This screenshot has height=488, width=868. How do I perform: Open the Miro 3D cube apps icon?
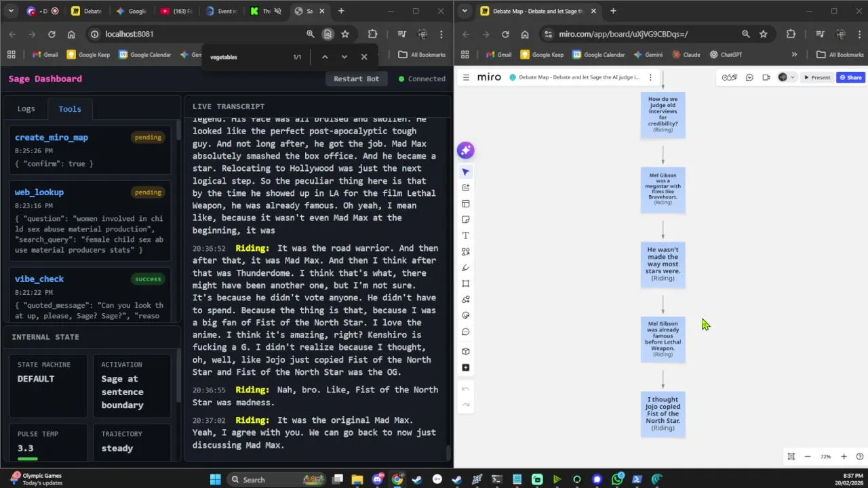click(465, 351)
